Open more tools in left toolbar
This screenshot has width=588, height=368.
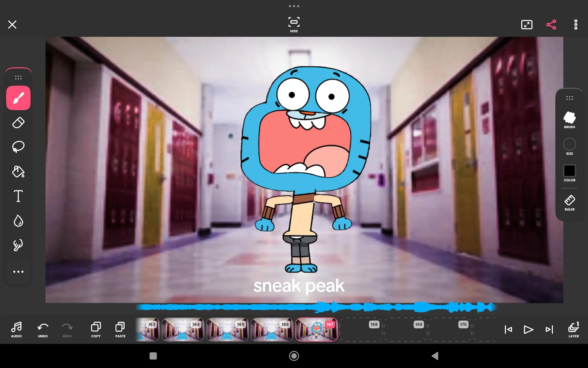tap(18, 272)
